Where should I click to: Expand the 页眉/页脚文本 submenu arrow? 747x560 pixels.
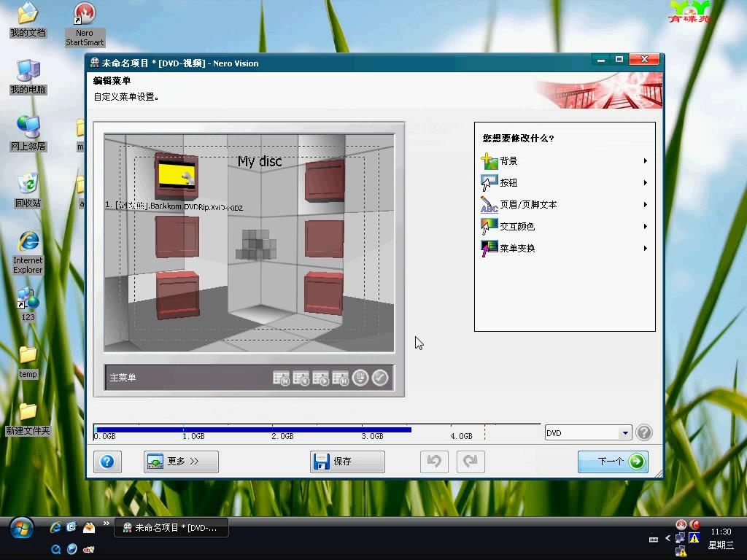tap(645, 205)
